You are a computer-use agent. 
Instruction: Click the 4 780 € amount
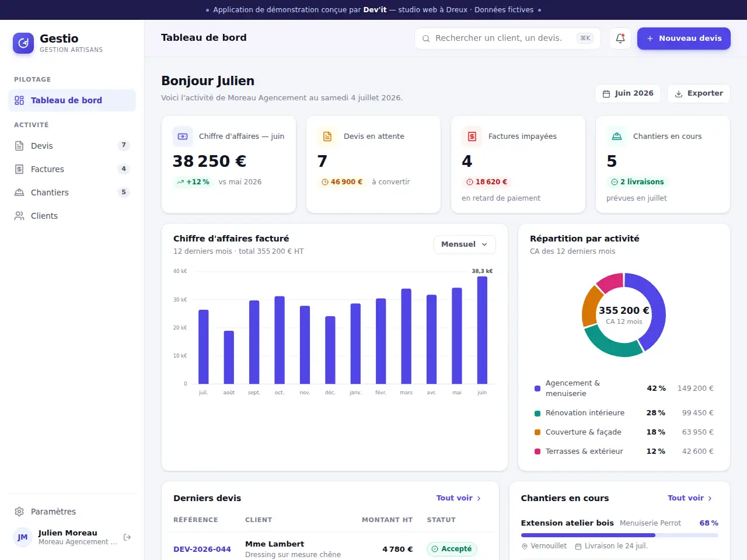397,549
